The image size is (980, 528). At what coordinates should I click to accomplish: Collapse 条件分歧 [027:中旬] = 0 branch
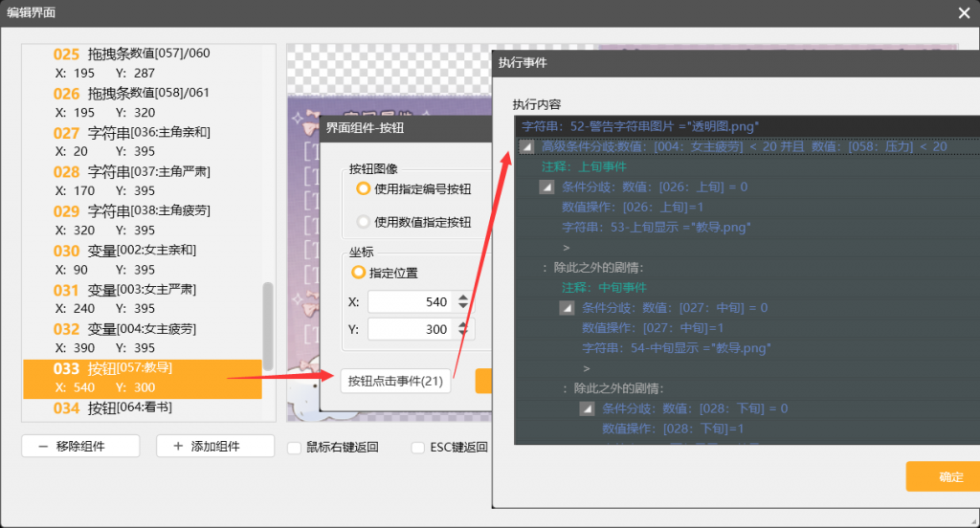pyautogui.click(x=567, y=307)
